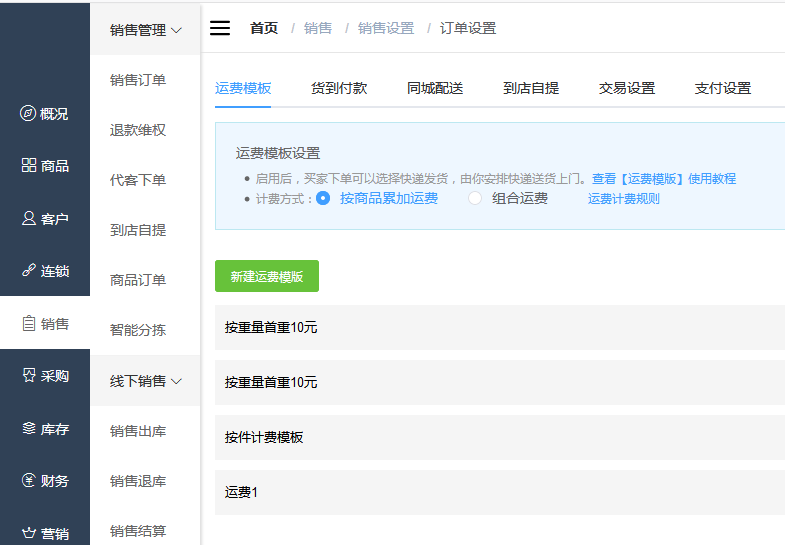Go to 销售设置 breadcrumb
The image size is (785, 545).
(386, 28)
